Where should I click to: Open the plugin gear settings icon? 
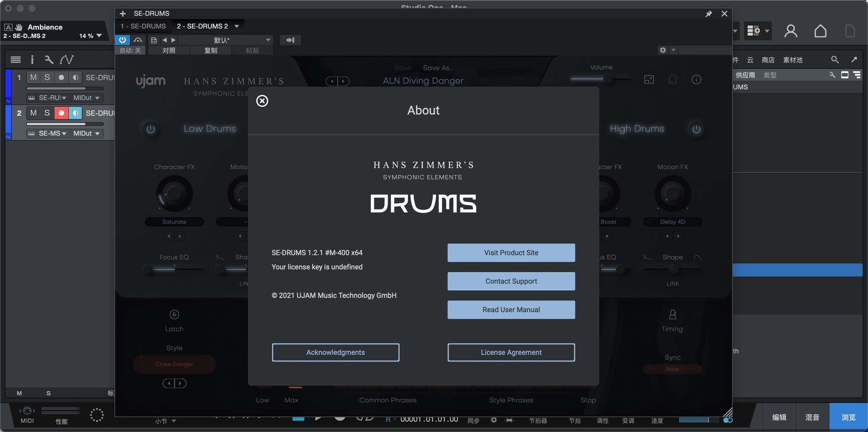(663, 50)
